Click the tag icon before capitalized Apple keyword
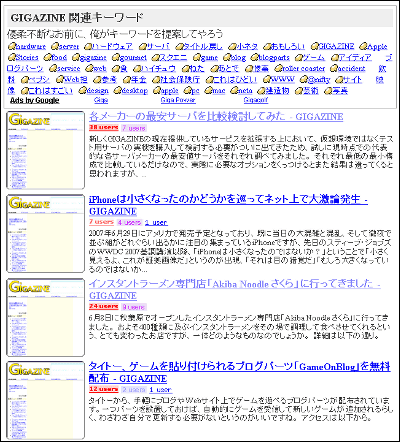The image size is (400, 442). pos(363,46)
